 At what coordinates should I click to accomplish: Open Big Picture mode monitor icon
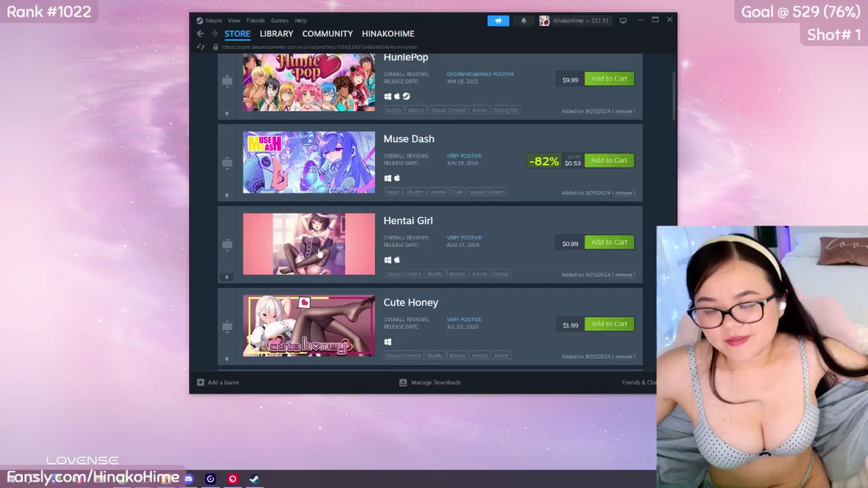click(623, 21)
